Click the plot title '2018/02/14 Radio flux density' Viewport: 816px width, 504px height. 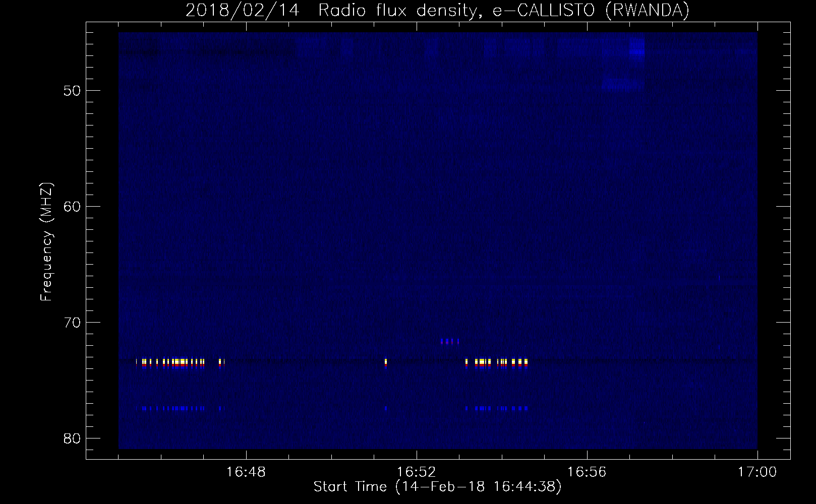437,10
